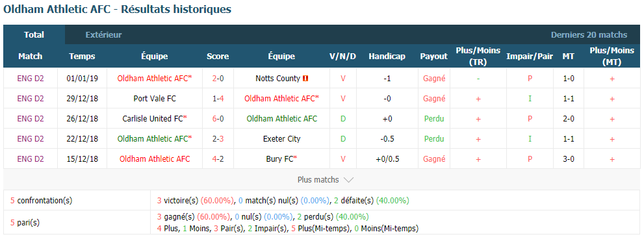This screenshot has width=644, height=241.
Task: Switch to the Extérieur tab
Action: pyautogui.click(x=103, y=35)
